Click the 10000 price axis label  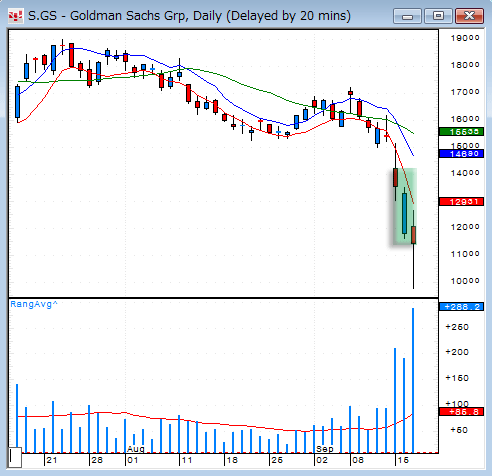[465, 281]
